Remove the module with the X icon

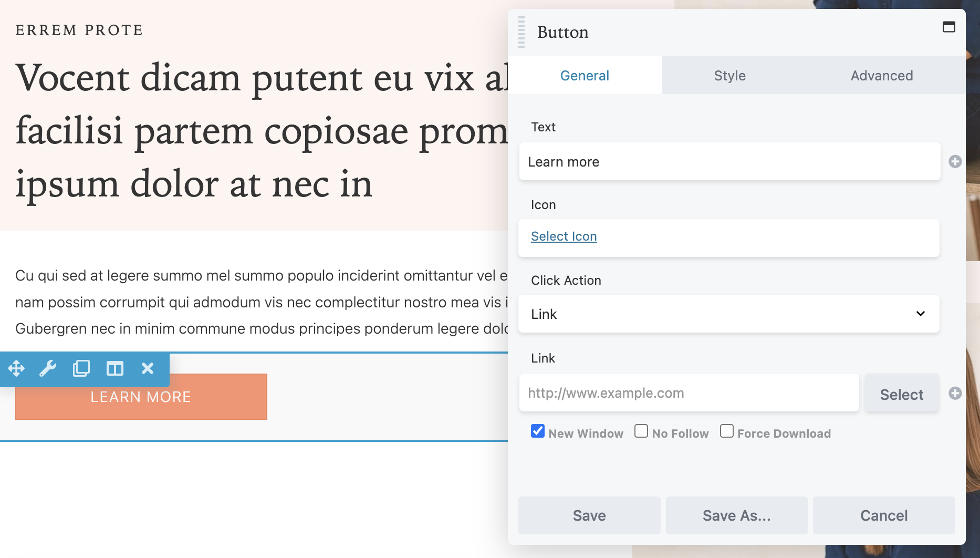pyautogui.click(x=148, y=368)
